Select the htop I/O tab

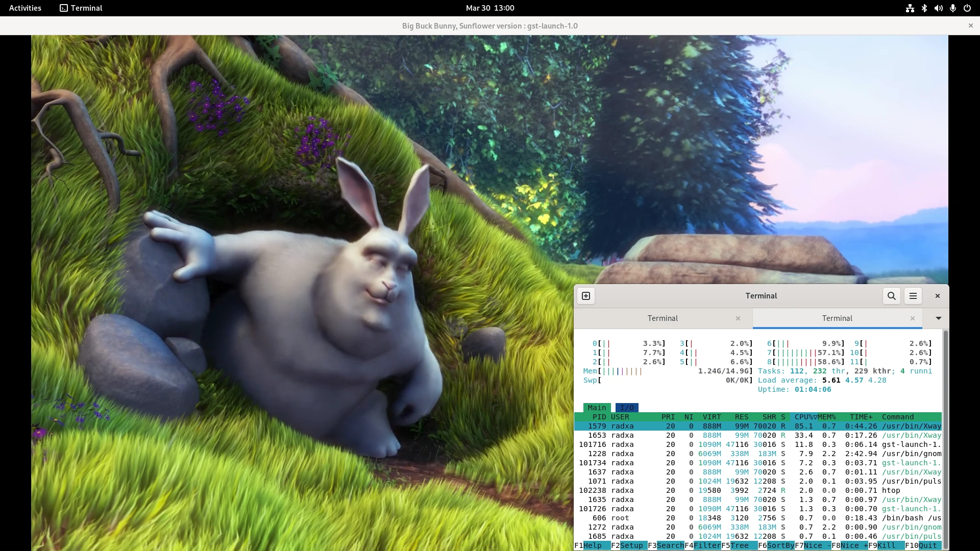[627, 408]
